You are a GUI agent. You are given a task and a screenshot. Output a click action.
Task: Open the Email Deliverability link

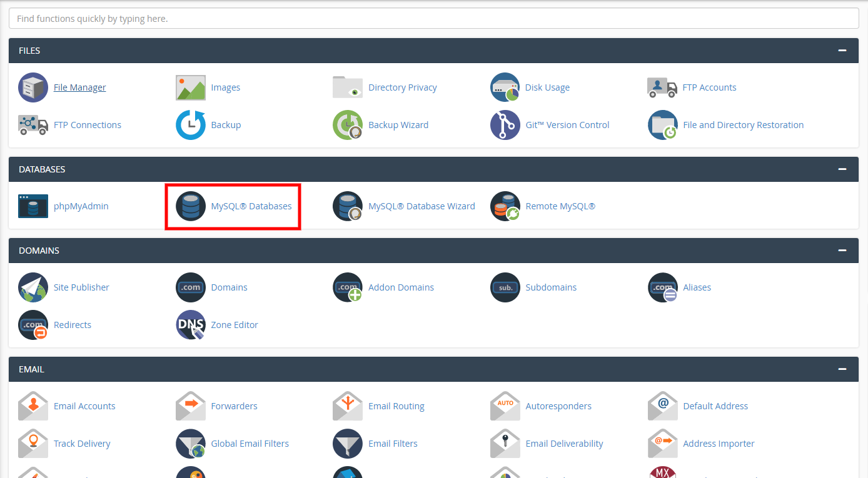[565, 444]
